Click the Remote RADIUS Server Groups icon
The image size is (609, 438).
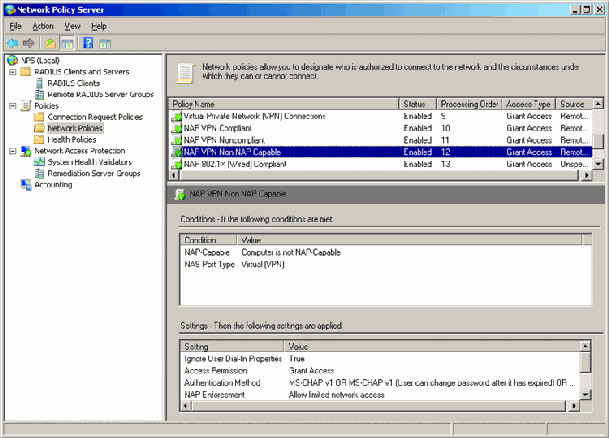pos(39,94)
